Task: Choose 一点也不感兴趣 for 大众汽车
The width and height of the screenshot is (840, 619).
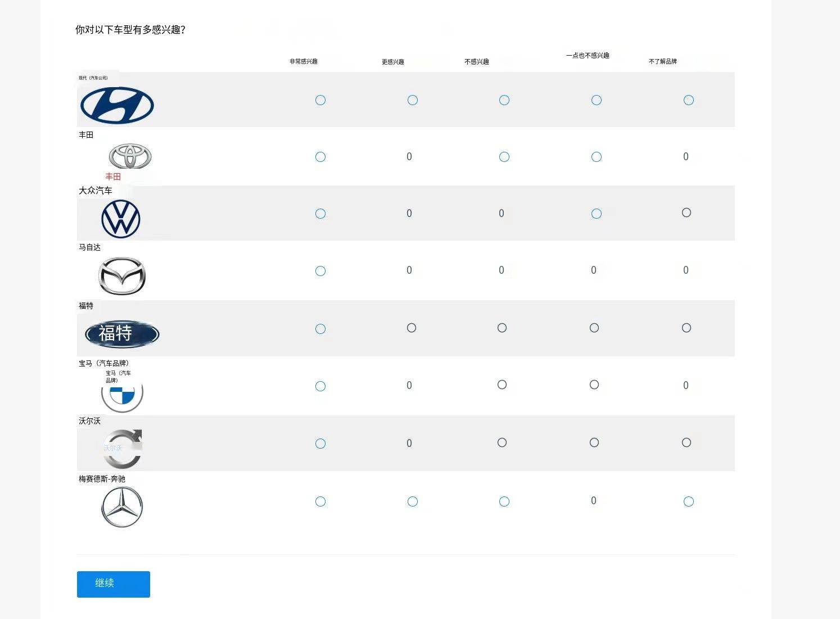Action: point(597,214)
